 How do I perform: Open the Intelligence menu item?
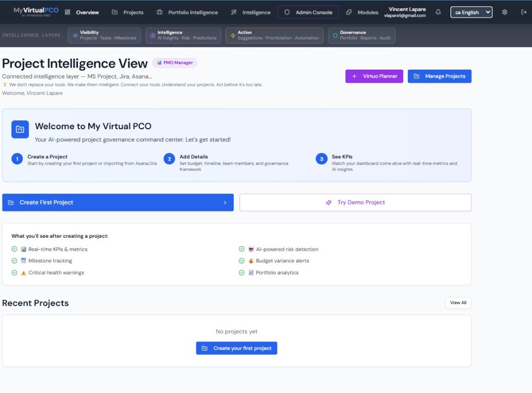[251, 12]
